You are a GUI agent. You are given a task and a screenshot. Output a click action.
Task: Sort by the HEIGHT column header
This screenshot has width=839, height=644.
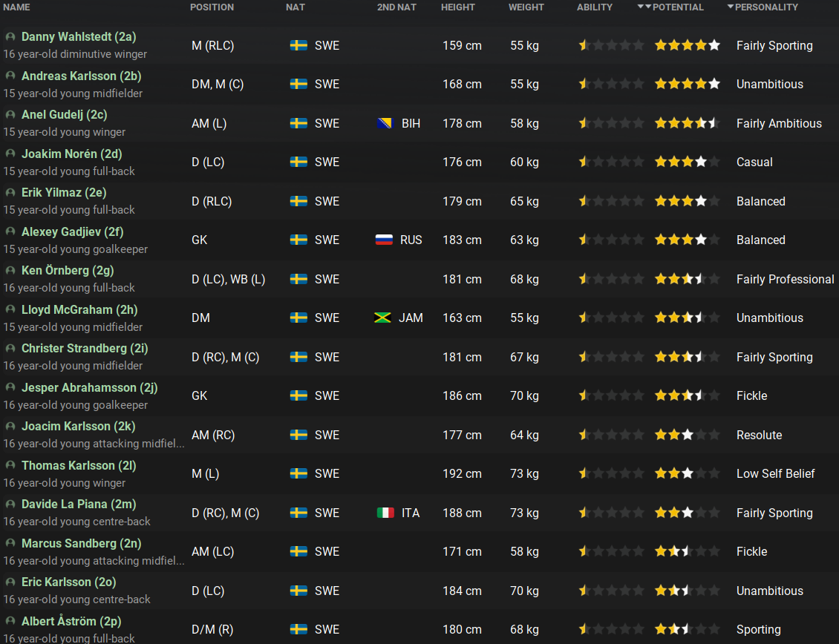pyautogui.click(x=458, y=7)
